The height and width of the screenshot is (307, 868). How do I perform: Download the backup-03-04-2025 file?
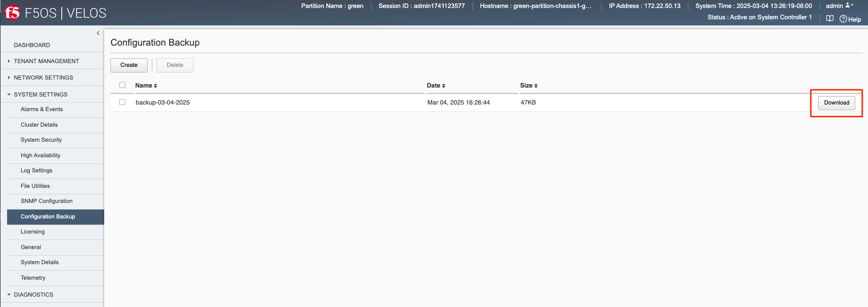pos(836,103)
